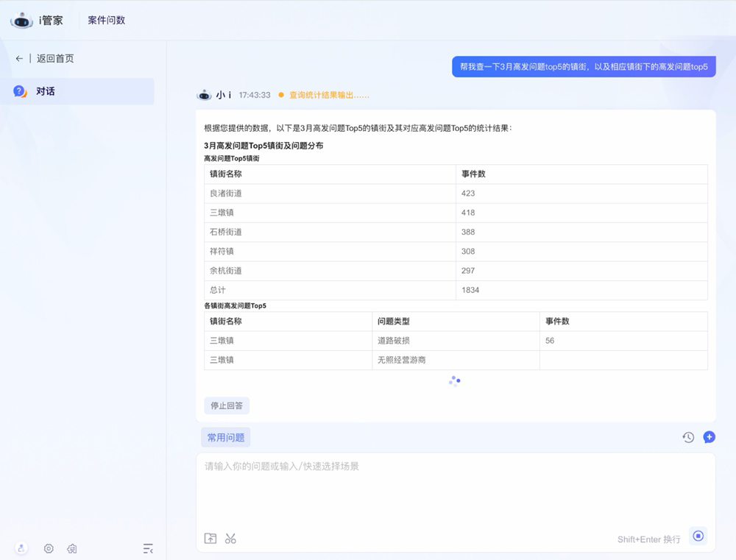The image size is (736, 560).
Task: Click the question-mark chat icon beside 对话
Action: point(20,91)
